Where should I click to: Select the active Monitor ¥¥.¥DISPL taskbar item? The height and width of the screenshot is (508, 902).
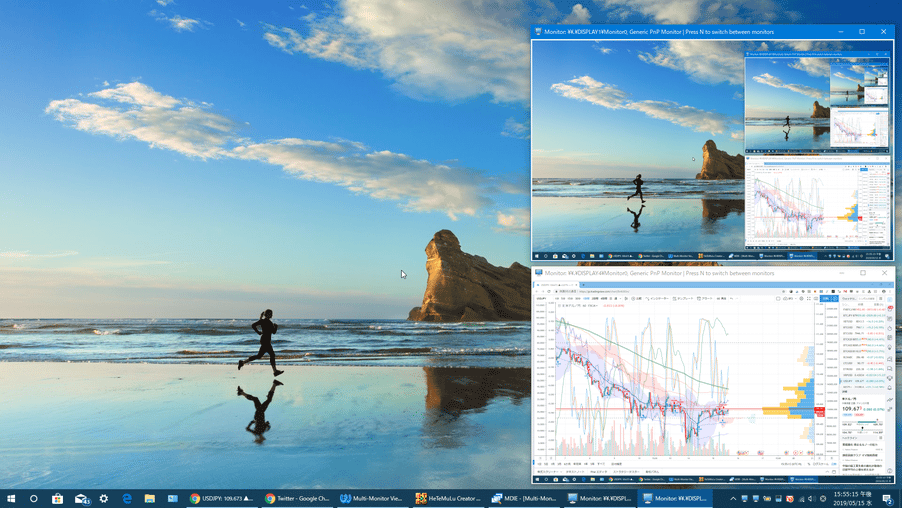coord(674,498)
